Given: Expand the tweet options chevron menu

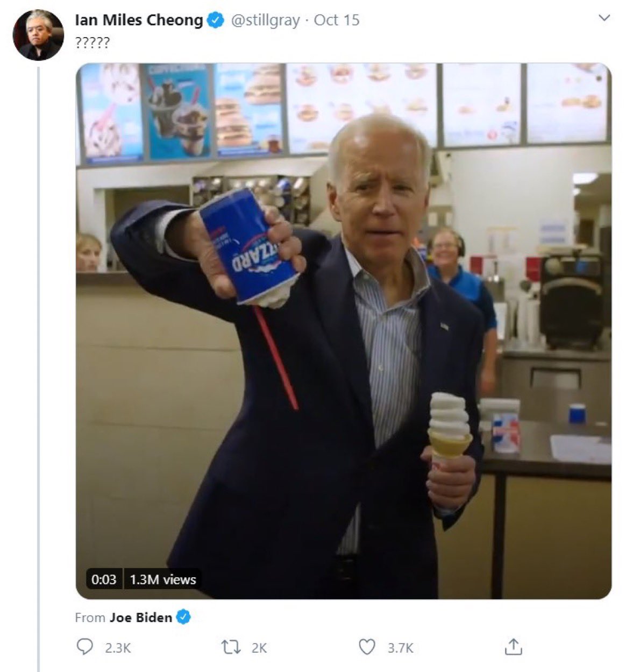Looking at the screenshot, I should click(x=604, y=18).
